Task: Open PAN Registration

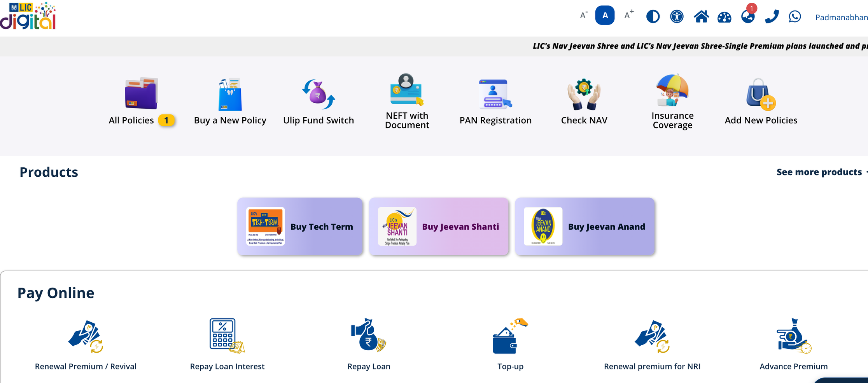Action: [x=495, y=102]
